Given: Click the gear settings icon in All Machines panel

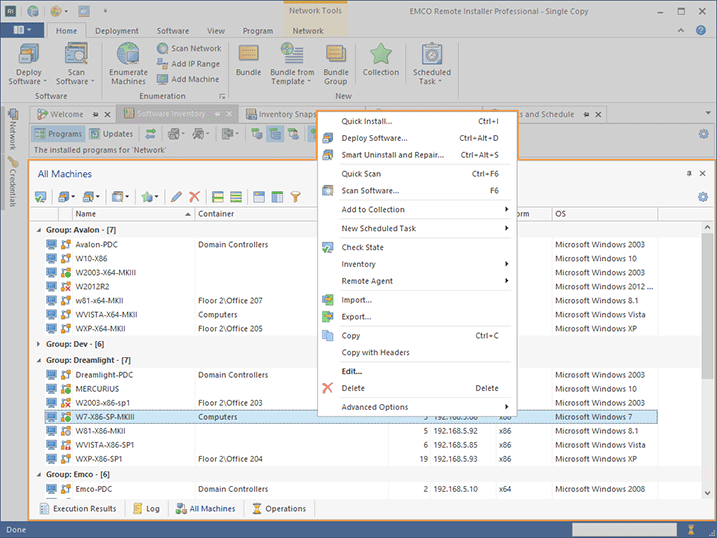Looking at the screenshot, I should (x=702, y=197).
